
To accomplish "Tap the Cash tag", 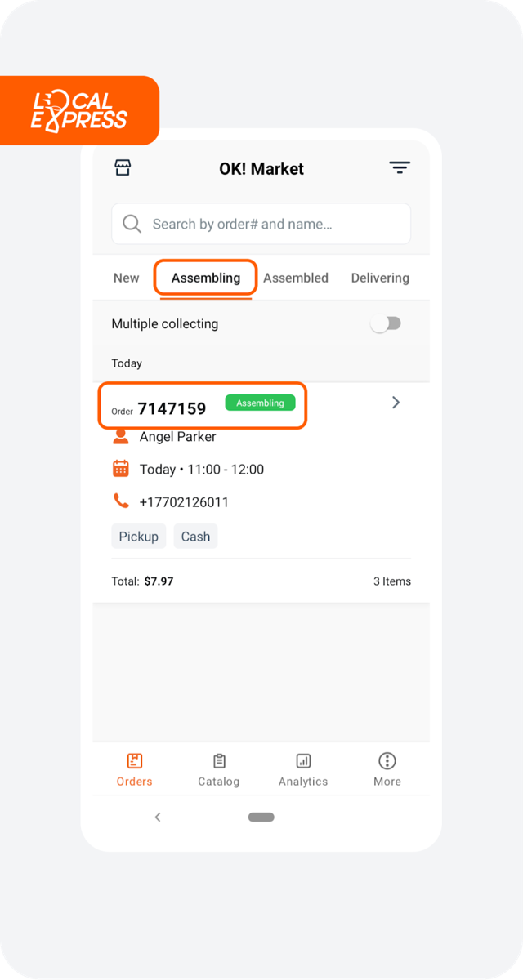I will pos(195,537).
